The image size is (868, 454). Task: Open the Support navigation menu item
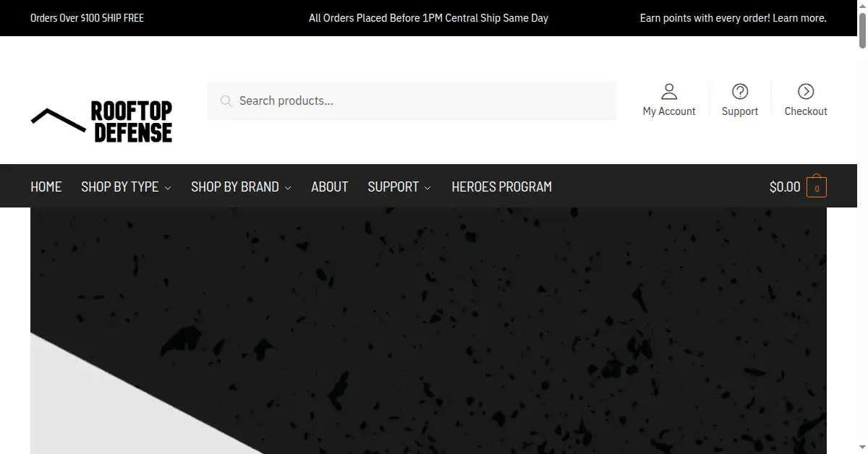[399, 187]
